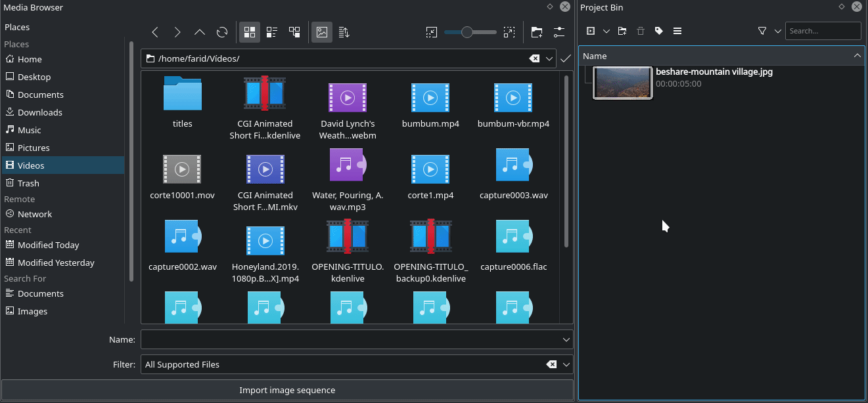Adjust the icon zoom size slider
868x403 pixels.
coord(467,32)
